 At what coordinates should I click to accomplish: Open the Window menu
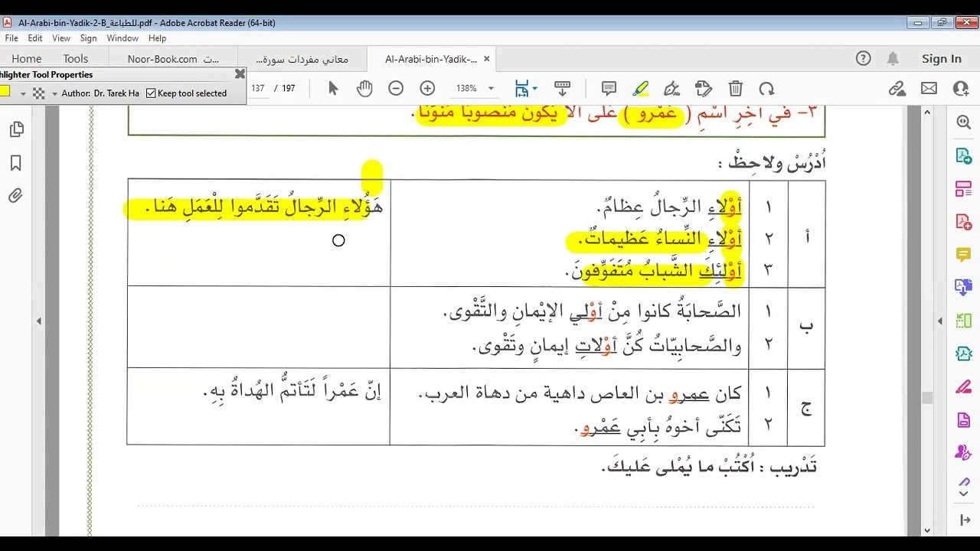[x=122, y=38]
